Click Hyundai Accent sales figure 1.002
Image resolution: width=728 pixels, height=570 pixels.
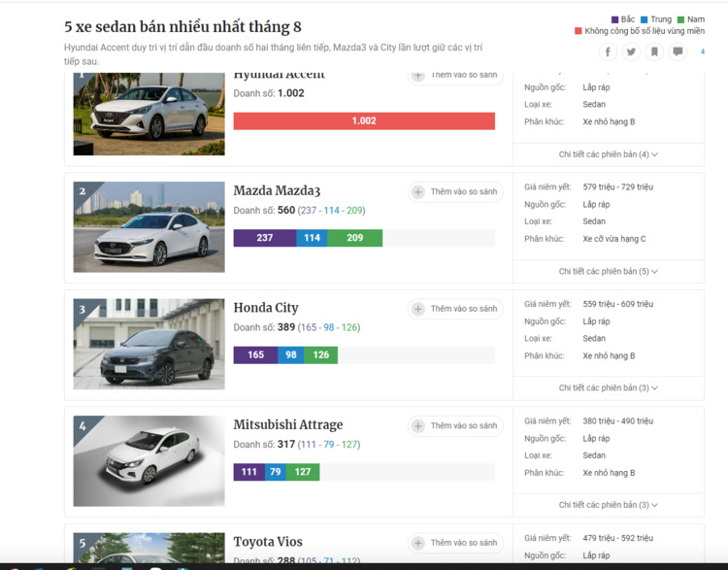(x=291, y=93)
